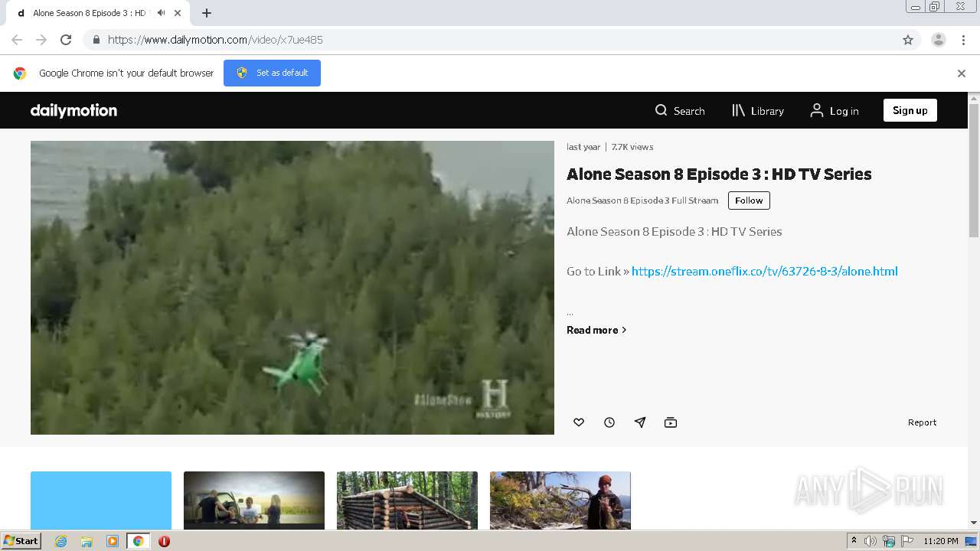The image size is (980, 551).
Task: Close the Alone Season 8 tab
Action: click(178, 13)
